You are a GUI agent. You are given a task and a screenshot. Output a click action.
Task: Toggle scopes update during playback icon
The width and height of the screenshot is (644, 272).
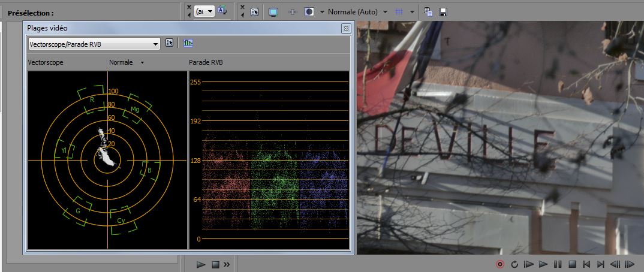188,43
